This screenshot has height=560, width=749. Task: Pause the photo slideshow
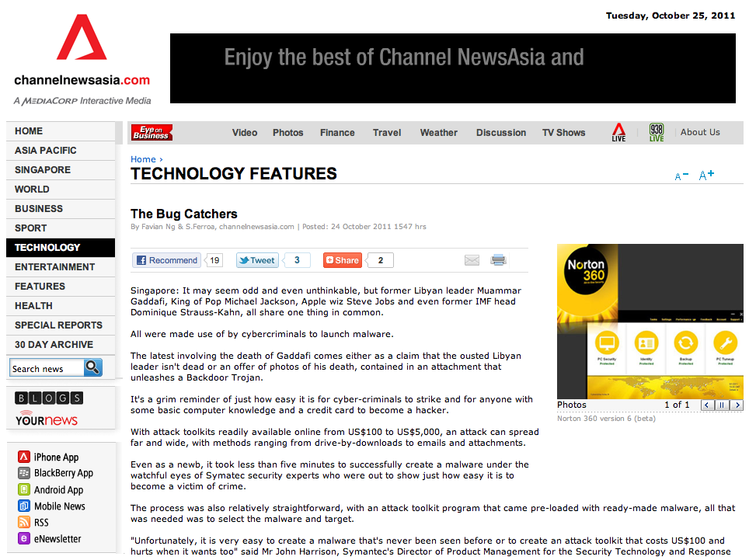click(x=722, y=405)
